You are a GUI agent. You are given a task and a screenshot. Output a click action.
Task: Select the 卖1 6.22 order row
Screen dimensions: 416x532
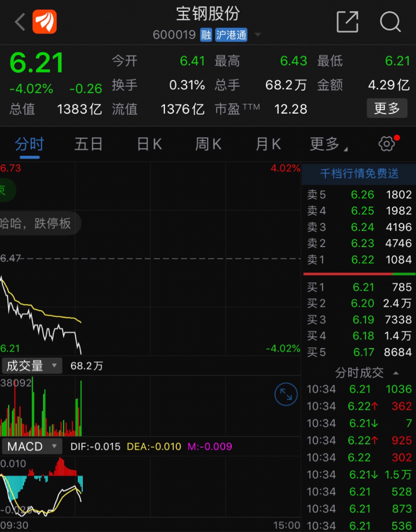(359, 260)
